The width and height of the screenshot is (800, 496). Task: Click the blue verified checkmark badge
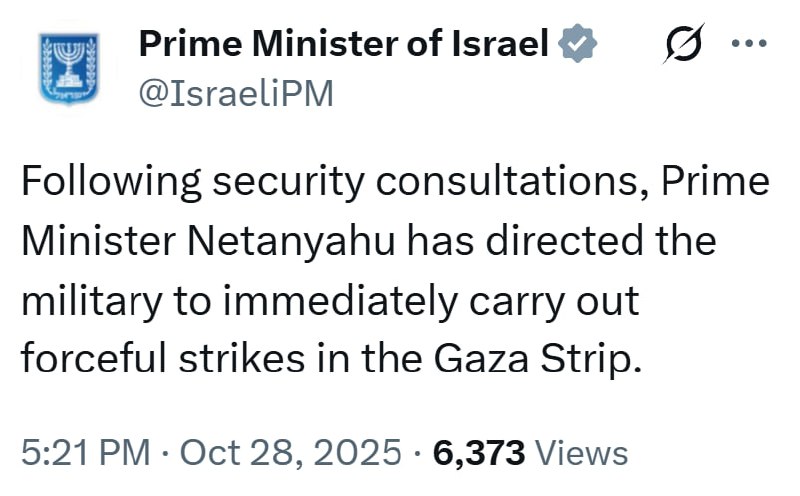(578, 44)
